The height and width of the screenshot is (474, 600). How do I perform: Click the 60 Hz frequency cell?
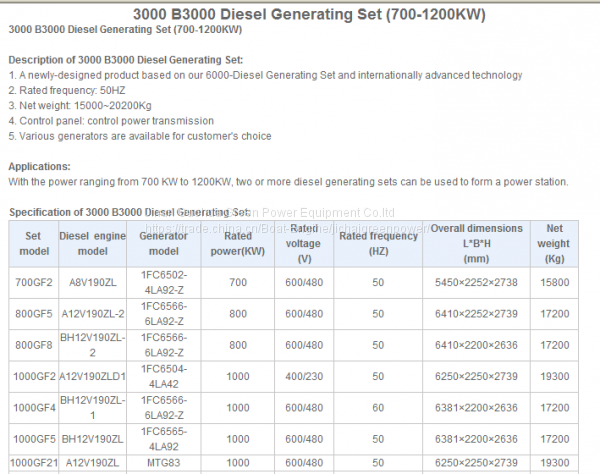[378, 408]
